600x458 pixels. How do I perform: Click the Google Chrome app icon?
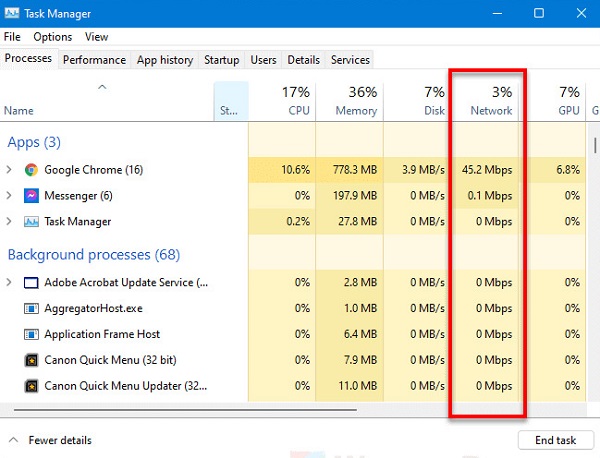pos(31,170)
